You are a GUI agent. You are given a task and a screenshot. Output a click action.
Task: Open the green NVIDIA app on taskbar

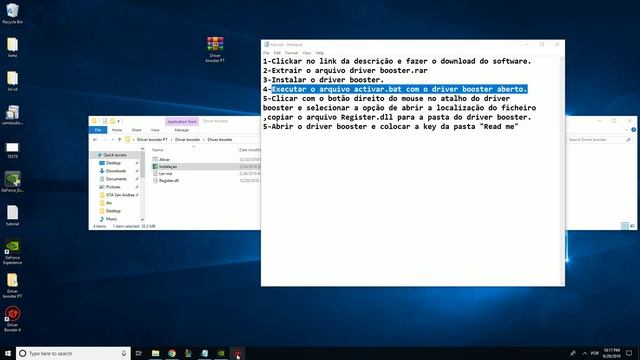pos(221,353)
